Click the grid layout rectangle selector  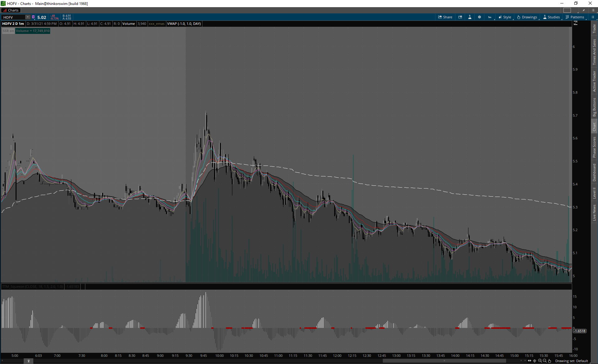567,10
